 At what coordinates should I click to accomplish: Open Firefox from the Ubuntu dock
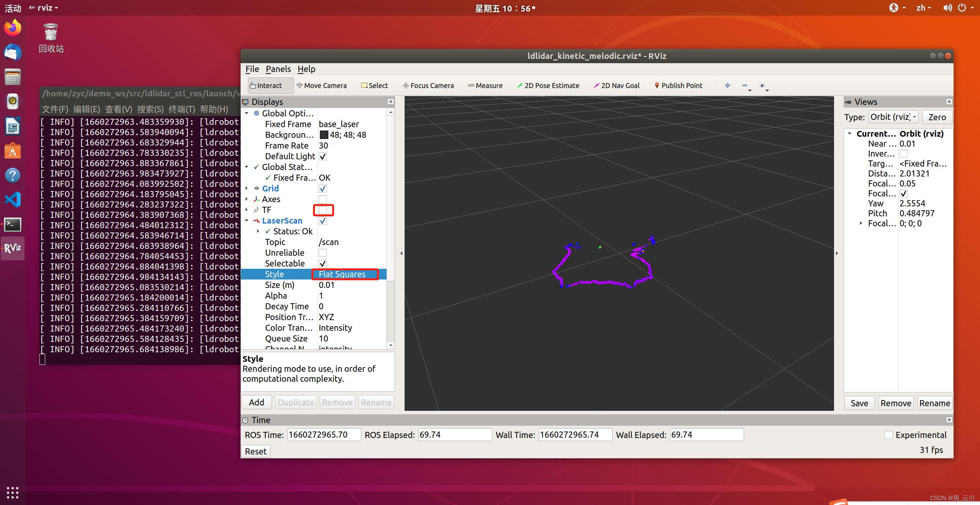[x=12, y=27]
